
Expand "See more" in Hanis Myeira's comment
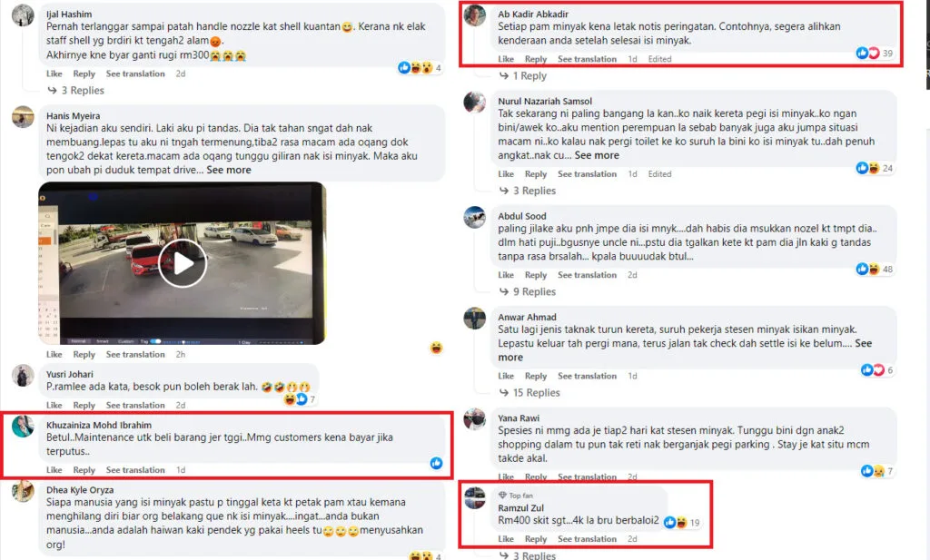click(229, 170)
